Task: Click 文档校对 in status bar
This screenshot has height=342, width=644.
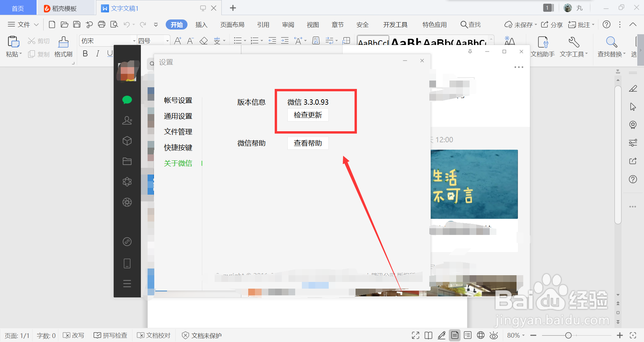Action: (154, 335)
